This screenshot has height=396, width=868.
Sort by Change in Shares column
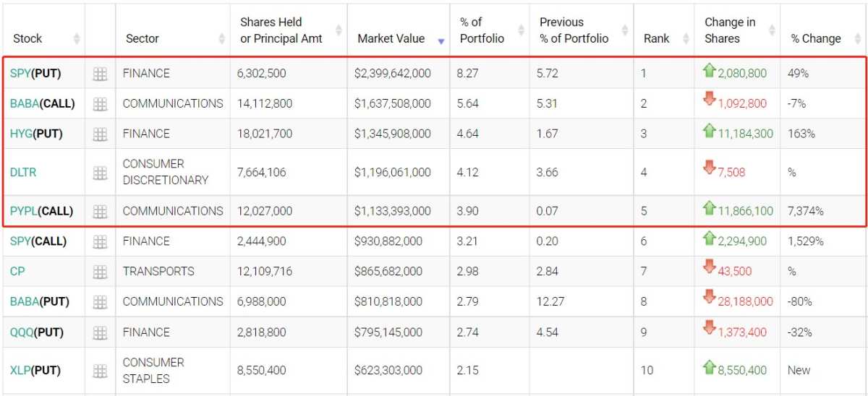point(771,31)
